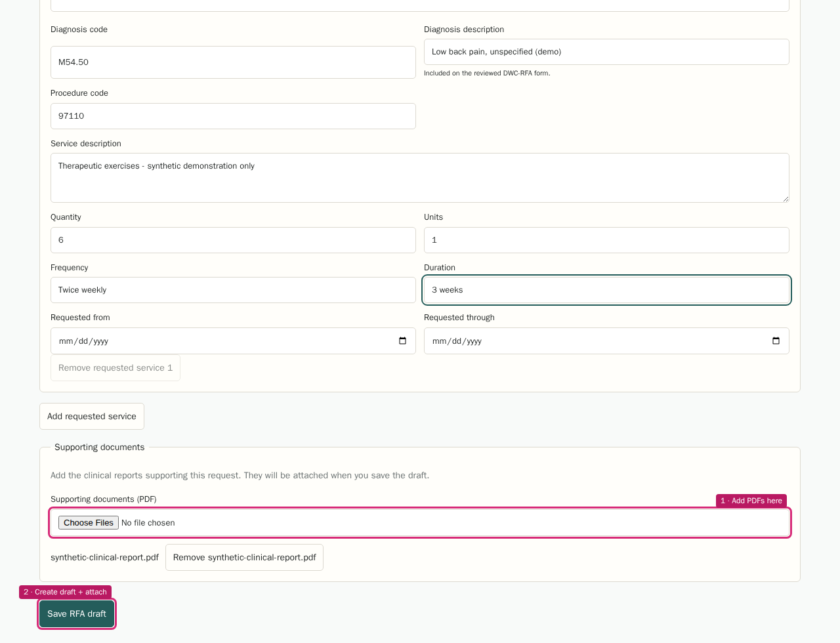Click the Procedure code field 97110
Viewport: 840px width, 643px height.
[233, 116]
